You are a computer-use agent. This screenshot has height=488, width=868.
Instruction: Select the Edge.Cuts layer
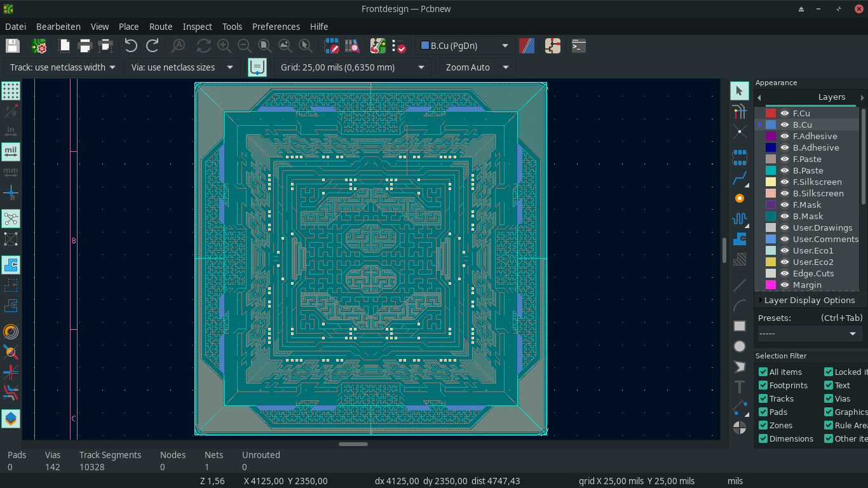(813, 274)
